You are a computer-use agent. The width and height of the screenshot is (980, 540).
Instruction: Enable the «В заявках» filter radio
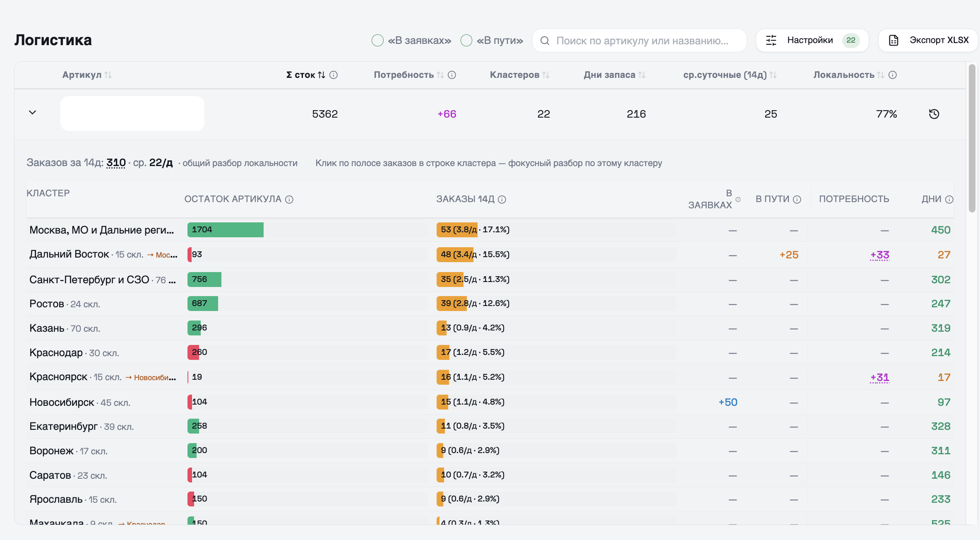coord(377,40)
